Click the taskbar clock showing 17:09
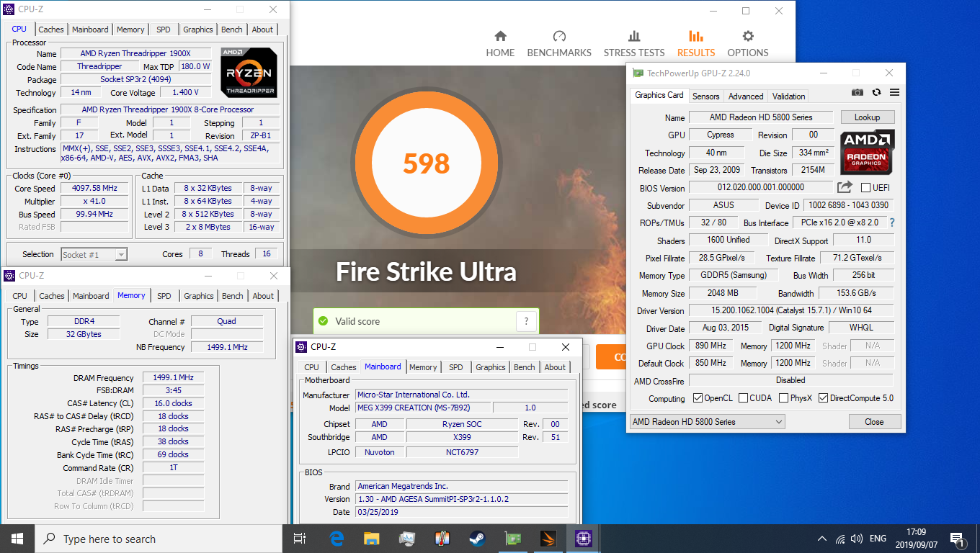The height and width of the screenshot is (553, 980). 917,539
